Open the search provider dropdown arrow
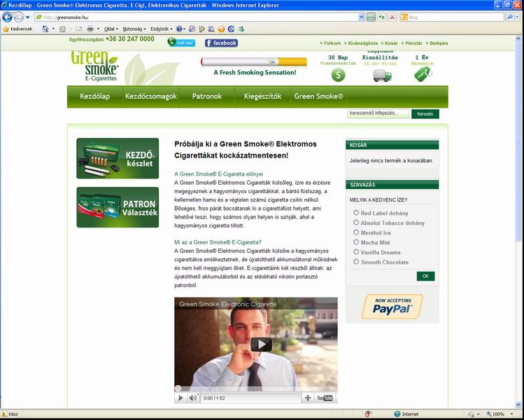 click(517, 17)
